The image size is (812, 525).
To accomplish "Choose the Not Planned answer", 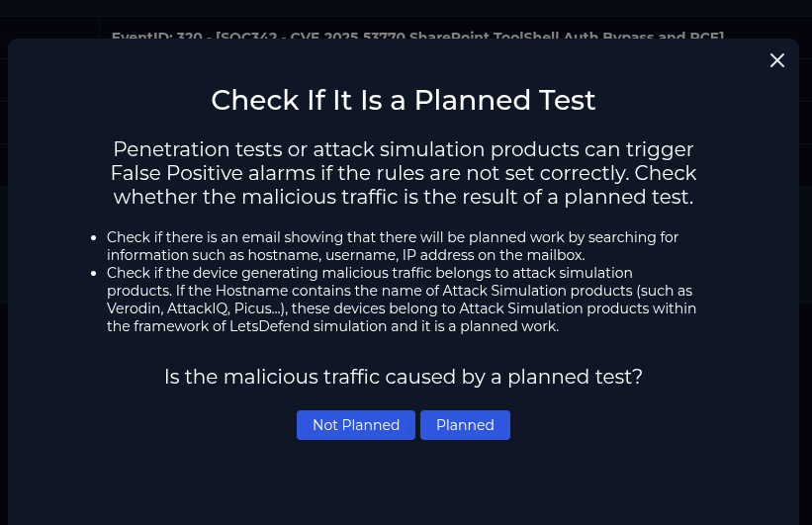I will click(356, 425).
